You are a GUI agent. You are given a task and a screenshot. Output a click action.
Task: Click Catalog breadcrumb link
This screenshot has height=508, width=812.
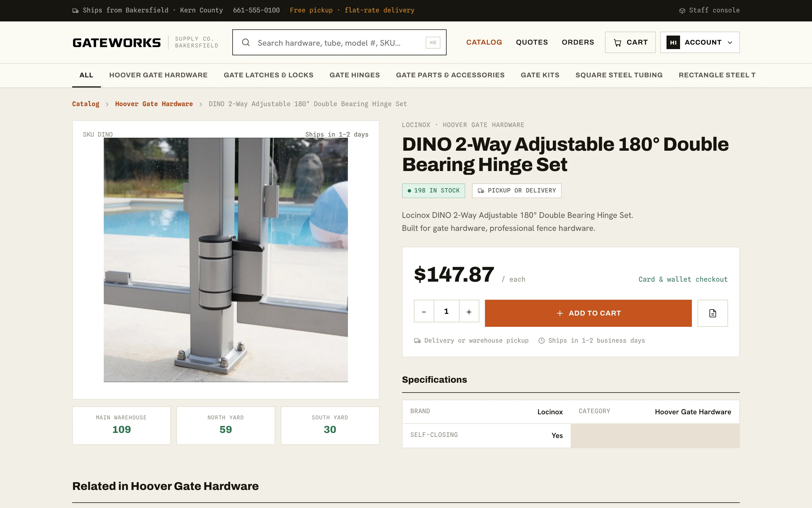click(85, 104)
